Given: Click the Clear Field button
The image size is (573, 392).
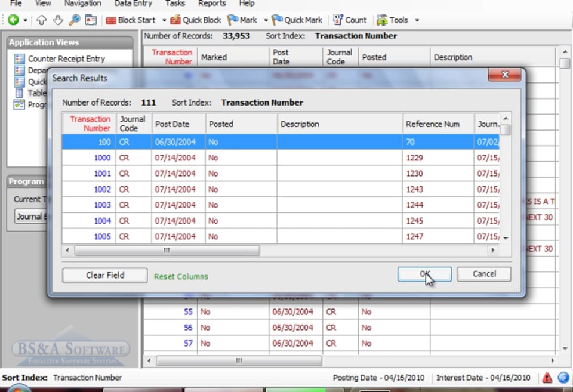Looking at the screenshot, I should click(x=105, y=276).
